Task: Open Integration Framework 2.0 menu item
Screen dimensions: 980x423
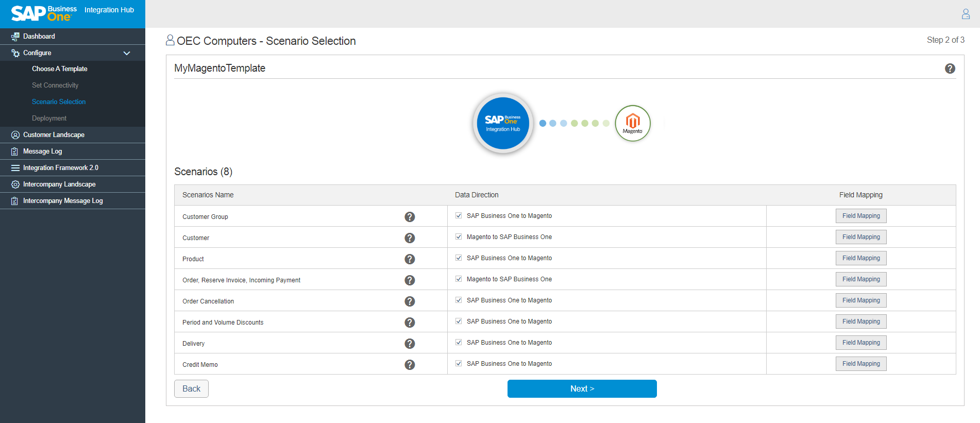Action: click(60, 168)
